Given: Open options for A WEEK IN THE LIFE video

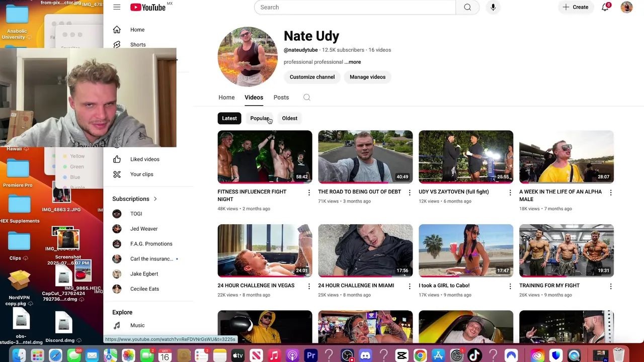Looking at the screenshot, I should coord(611,193).
